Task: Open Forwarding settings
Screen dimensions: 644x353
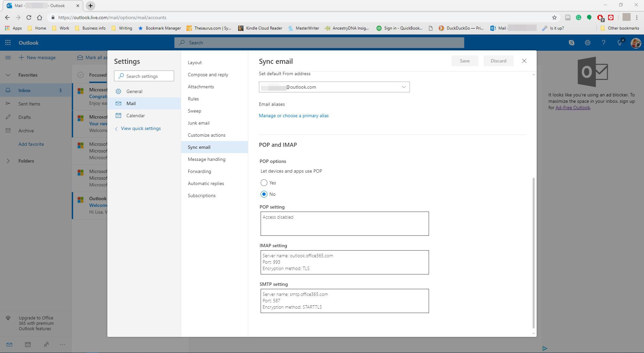Action: click(x=214, y=171)
